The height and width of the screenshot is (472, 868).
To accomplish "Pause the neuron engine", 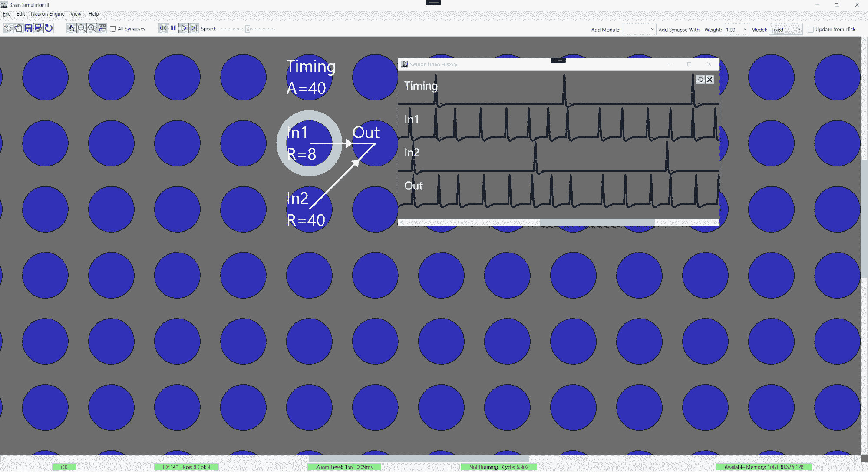I will point(173,28).
